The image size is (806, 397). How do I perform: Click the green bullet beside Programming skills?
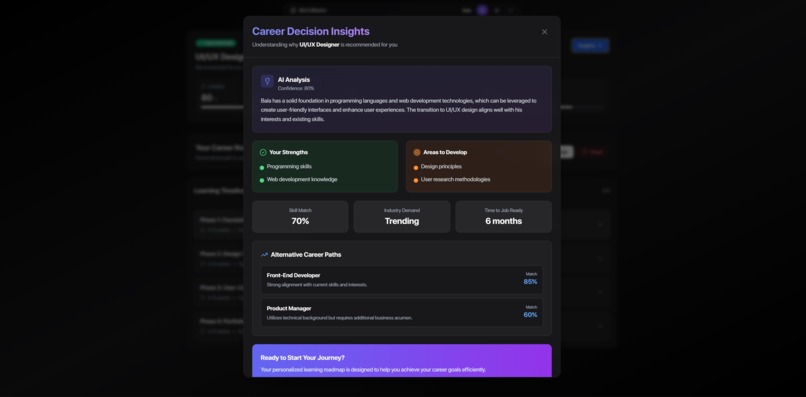pyautogui.click(x=262, y=168)
